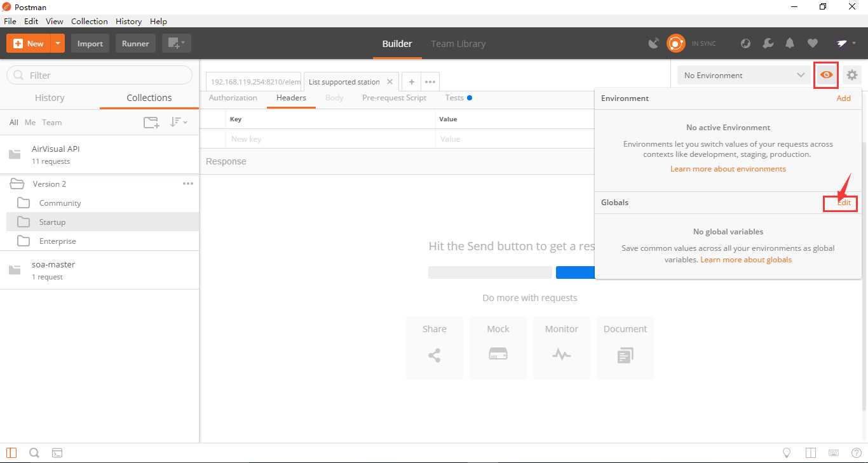
Task: Open the Help menu
Action: (158, 21)
